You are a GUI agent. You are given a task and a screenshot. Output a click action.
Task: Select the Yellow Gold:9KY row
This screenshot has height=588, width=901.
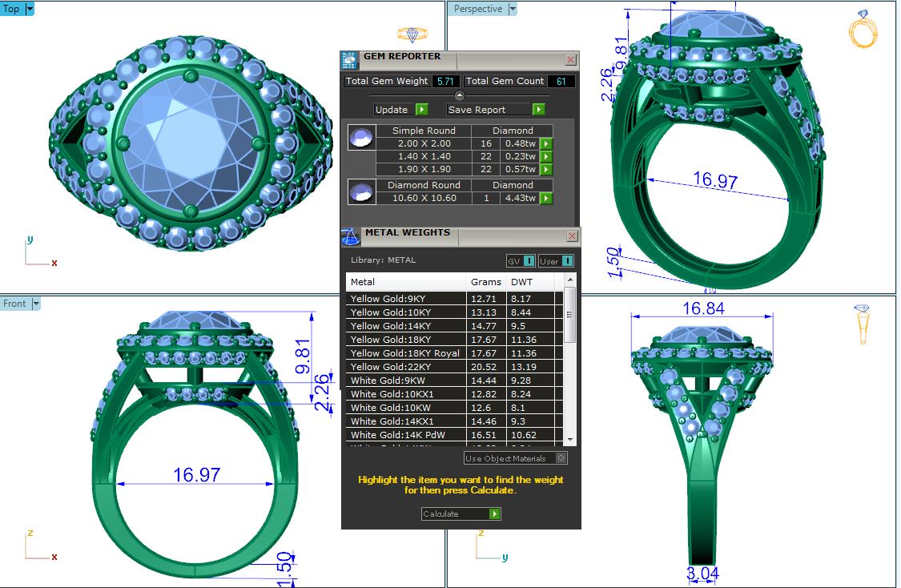pyautogui.click(x=455, y=299)
